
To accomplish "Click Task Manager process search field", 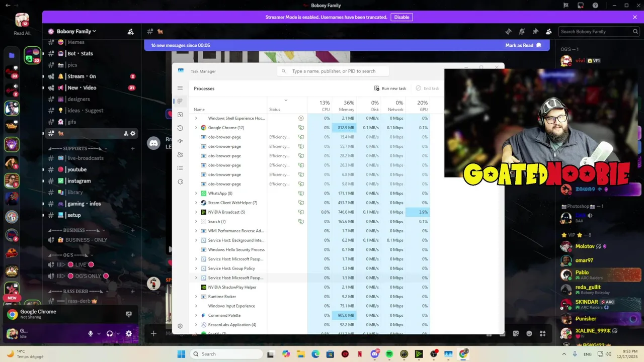I will (333, 71).
